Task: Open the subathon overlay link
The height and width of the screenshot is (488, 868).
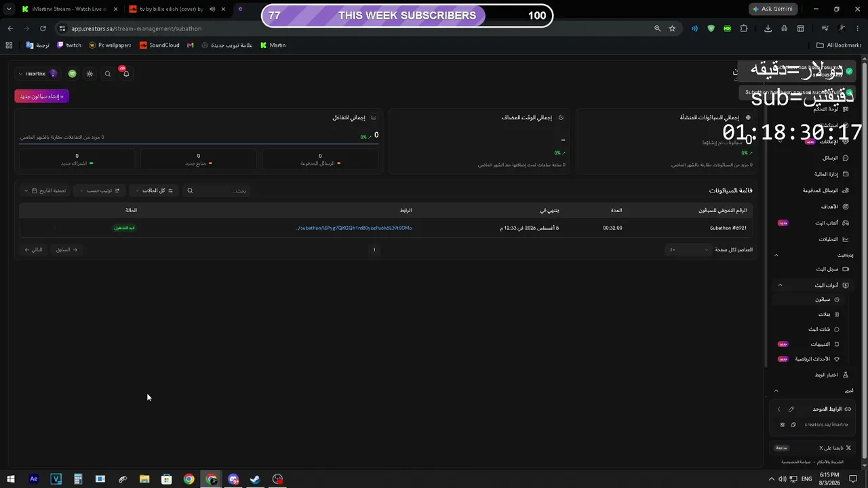Action: (354, 228)
